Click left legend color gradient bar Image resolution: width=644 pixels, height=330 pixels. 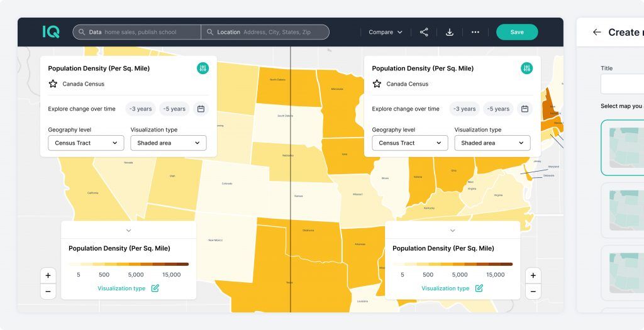(x=128, y=265)
